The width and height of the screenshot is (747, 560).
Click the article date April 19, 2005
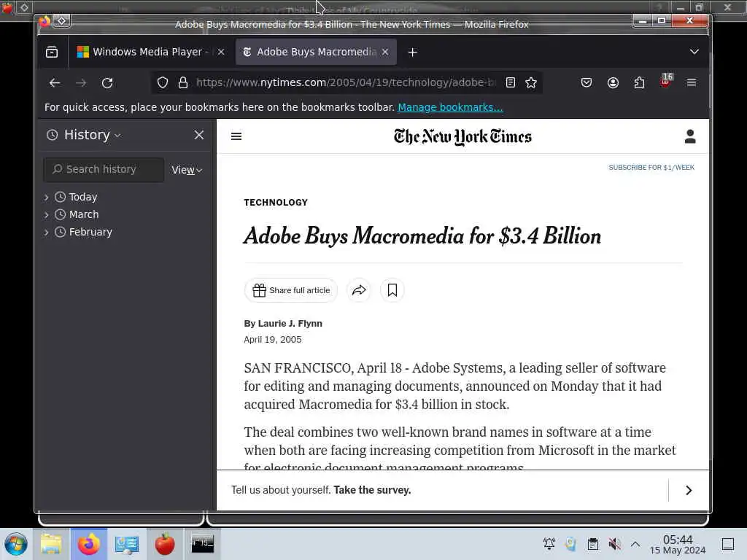coord(273,340)
